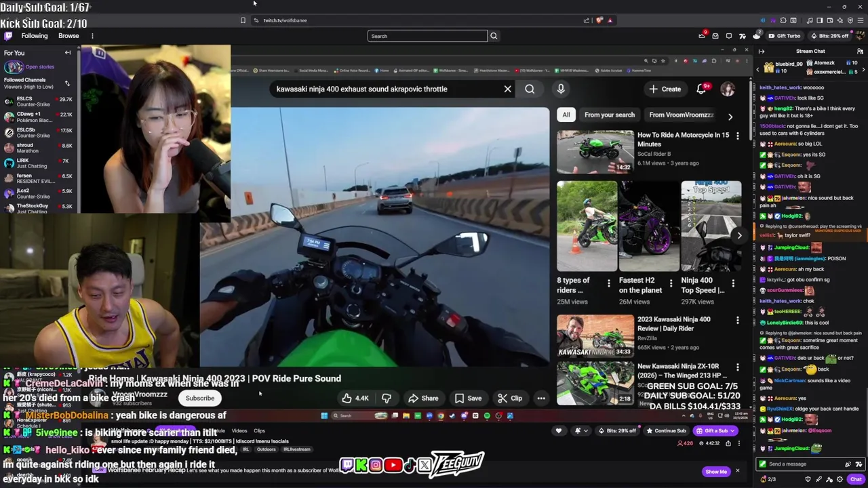Open the browser hamburger menu
The image size is (868, 488).
tap(859, 20)
